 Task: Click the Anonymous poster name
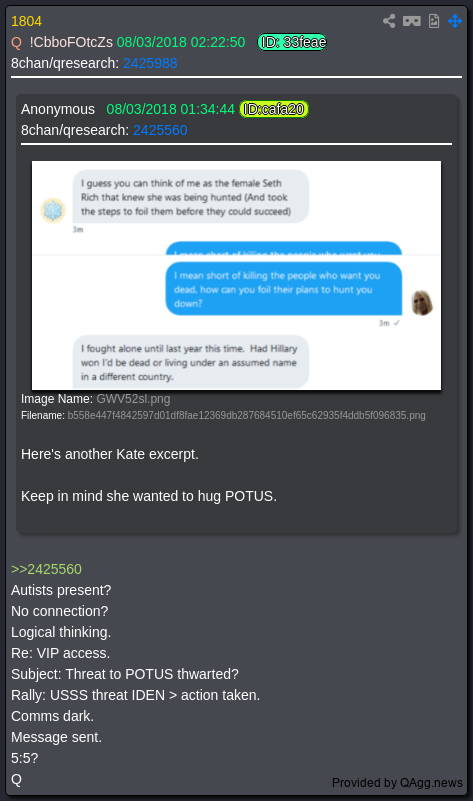(x=58, y=109)
